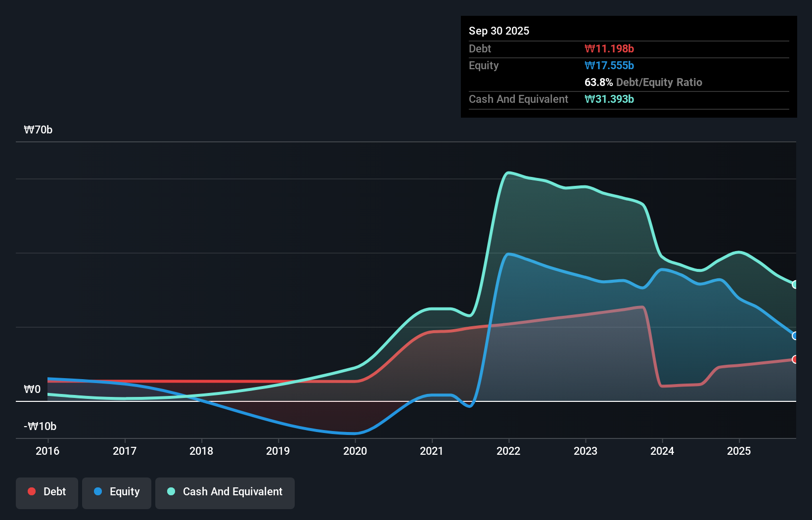Click the ₩11.198b Debt value in tooltip
This screenshot has width=812, height=520.
point(610,48)
